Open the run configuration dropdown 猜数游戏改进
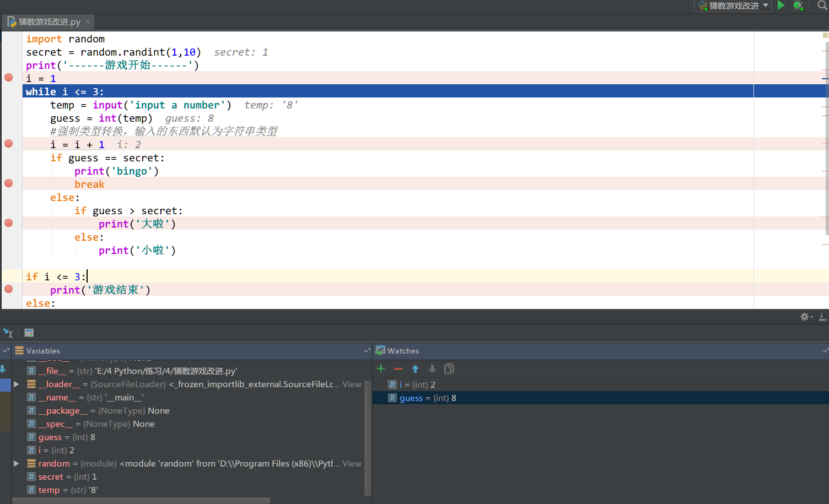The image size is (829, 504). click(x=733, y=6)
